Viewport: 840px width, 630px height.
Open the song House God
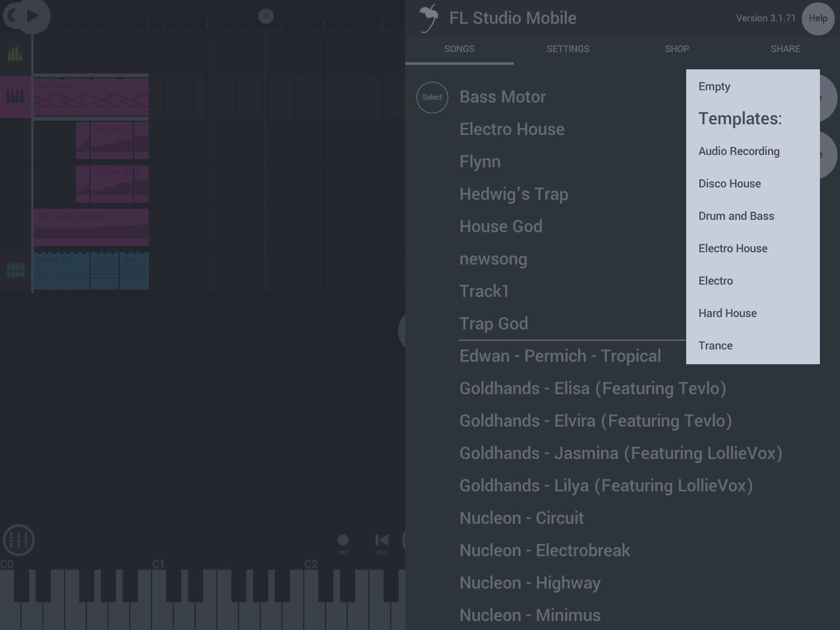pos(501,227)
